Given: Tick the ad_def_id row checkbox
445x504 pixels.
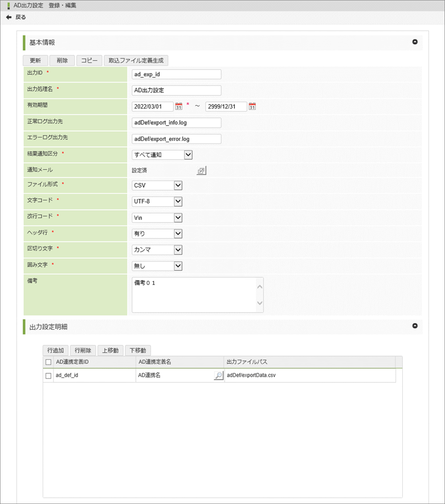Looking at the screenshot, I should (x=48, y=376).
